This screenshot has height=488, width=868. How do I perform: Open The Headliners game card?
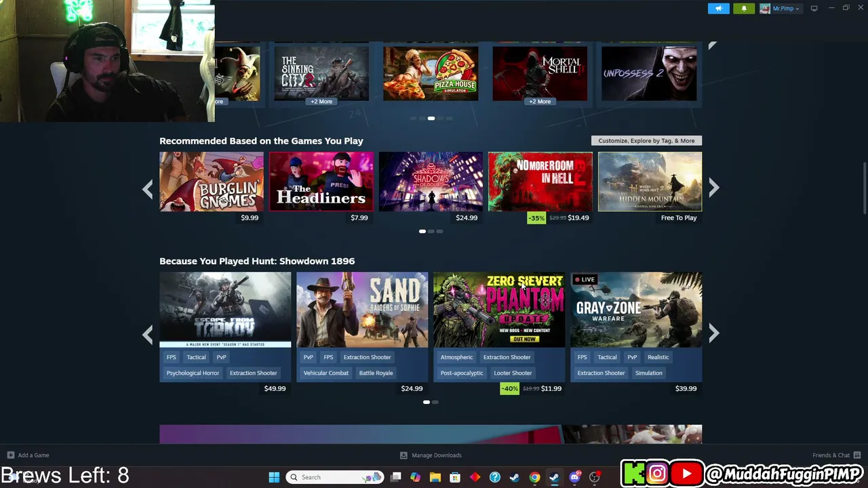[x=321, y=182]
